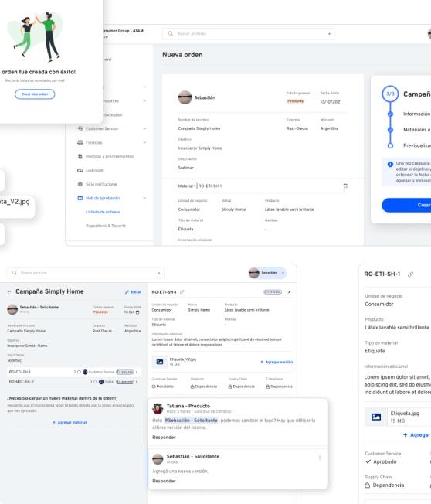Screen dimensions: 431x504
Task: Click En proceso badge in detail panel header
Action: [273, 292]
